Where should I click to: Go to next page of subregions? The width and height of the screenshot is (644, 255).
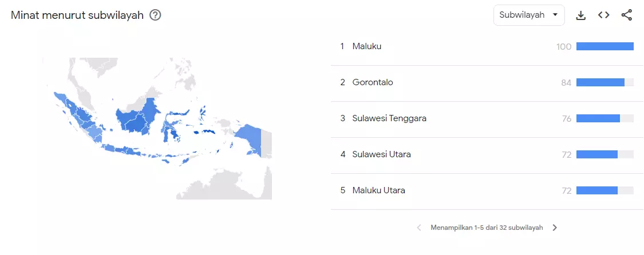coord(555,228)
